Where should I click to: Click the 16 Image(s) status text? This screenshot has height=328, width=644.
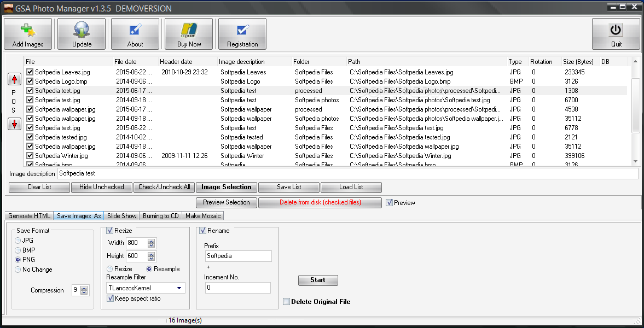tap(185, 320)
